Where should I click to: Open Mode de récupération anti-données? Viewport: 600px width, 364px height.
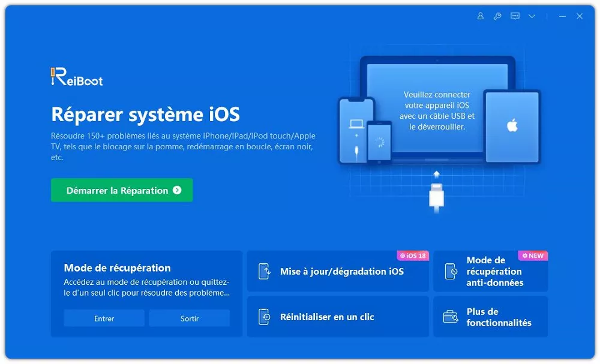(491, 271)
